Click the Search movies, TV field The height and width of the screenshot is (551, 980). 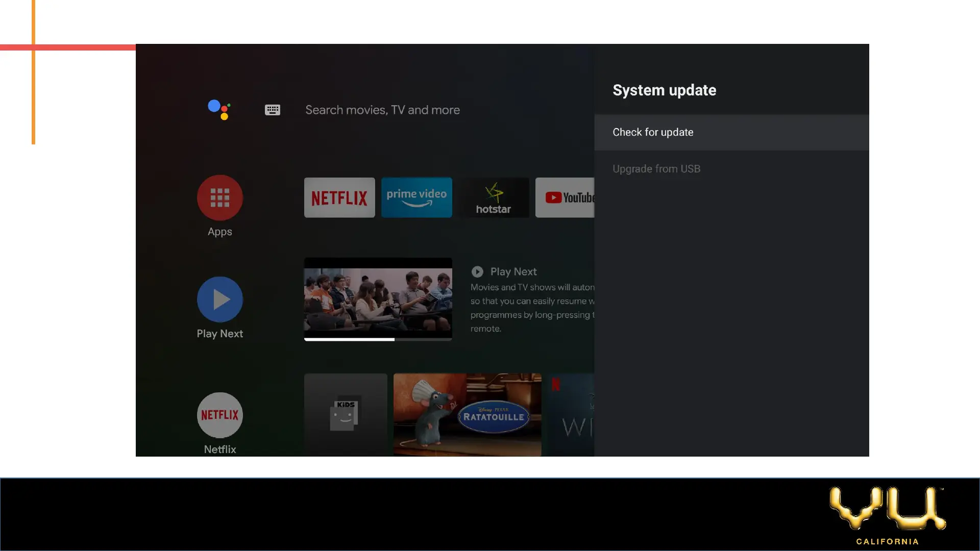pyautogui.click(x=382, y=110)
